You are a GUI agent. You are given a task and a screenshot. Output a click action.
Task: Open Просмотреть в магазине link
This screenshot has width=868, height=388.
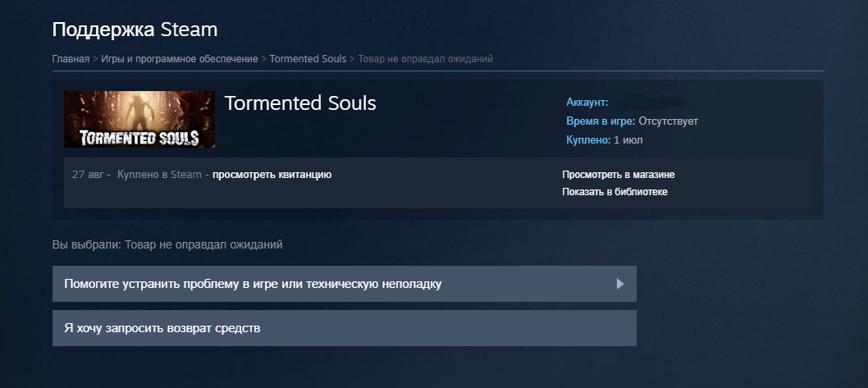pyautogui.click(x=619, y=175)
